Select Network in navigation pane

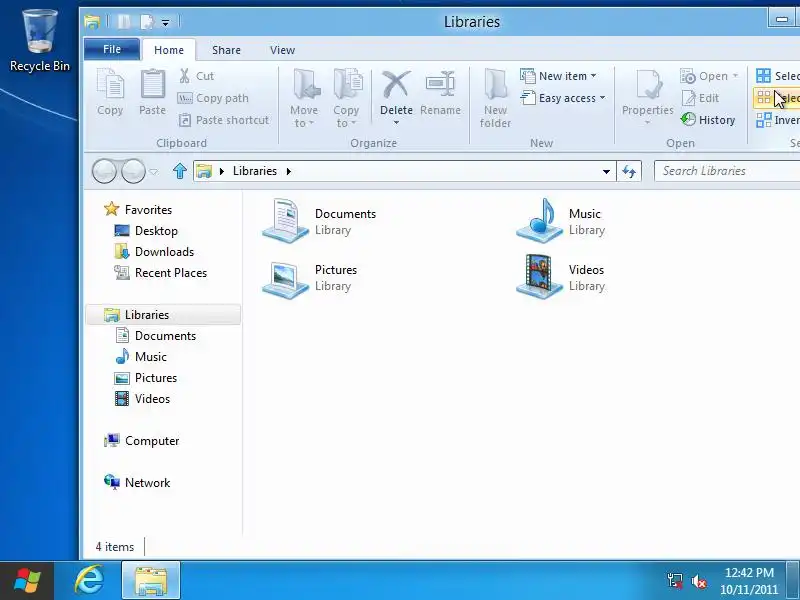click(137, 483)
